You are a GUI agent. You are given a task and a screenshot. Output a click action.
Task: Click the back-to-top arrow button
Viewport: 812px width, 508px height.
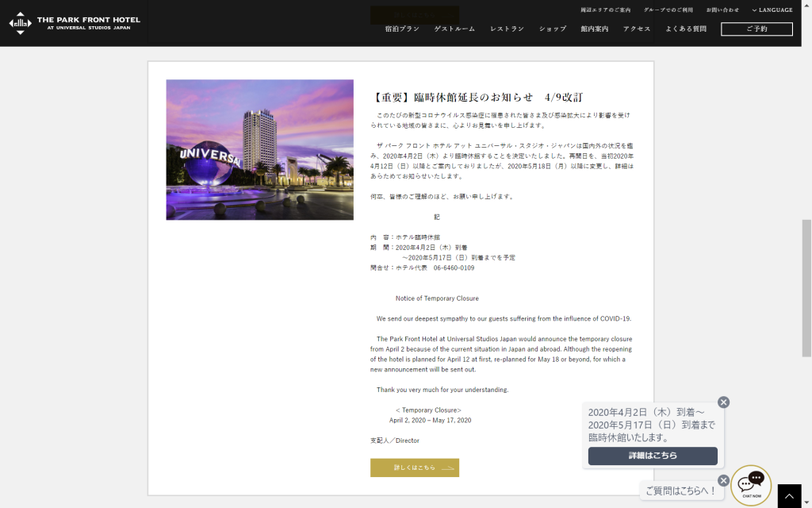789,496
